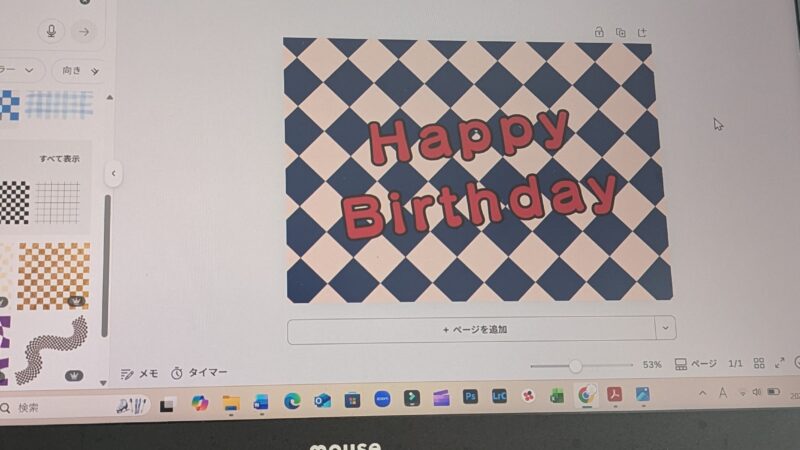Click the arrow submit button beside microphone

85,32
